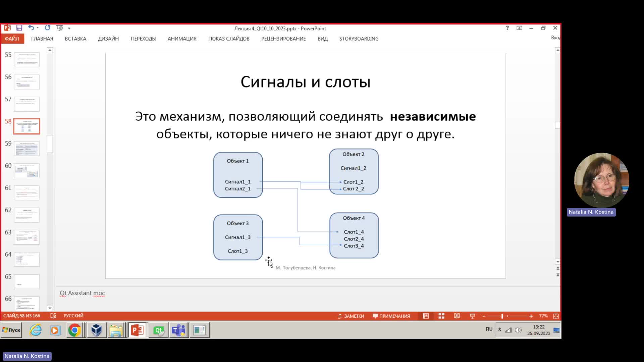Click spell check icon in status bar
The height and width of the screenshot is (362, 644).
[53, 316]
